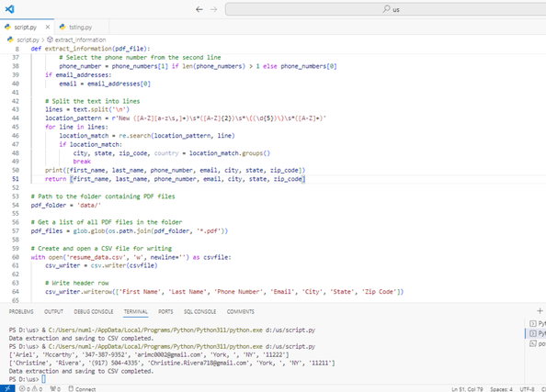Click the VS Code logo icon
Screen dimensions: 546x392
pos(9,9)
